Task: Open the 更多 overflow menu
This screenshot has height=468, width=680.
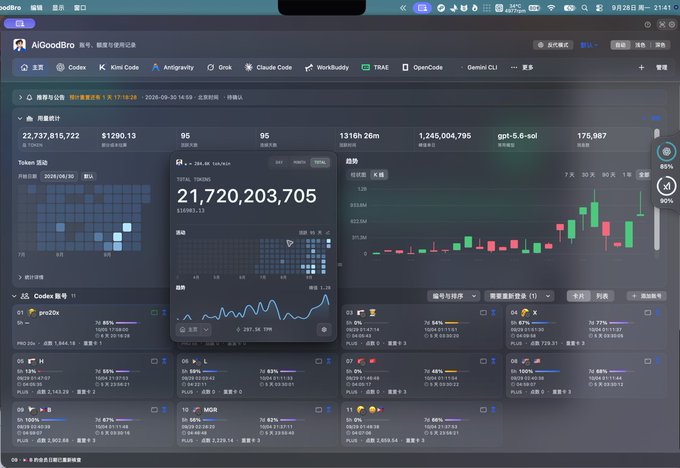Action: 522,67
